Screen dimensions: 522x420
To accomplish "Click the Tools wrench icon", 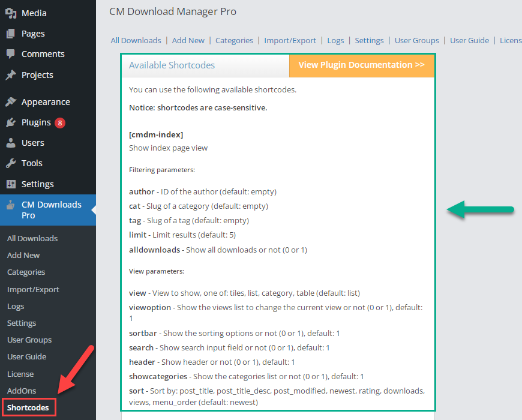I will pos(11,163).
